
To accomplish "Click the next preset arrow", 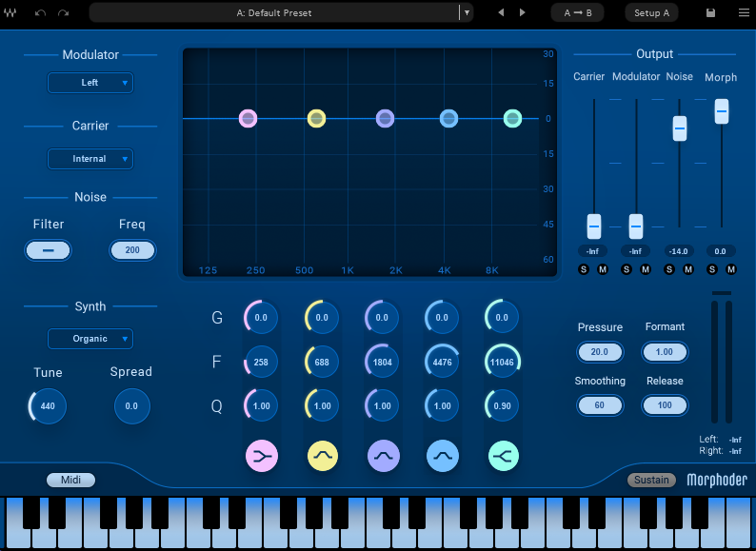I will [x=522, y=13].
